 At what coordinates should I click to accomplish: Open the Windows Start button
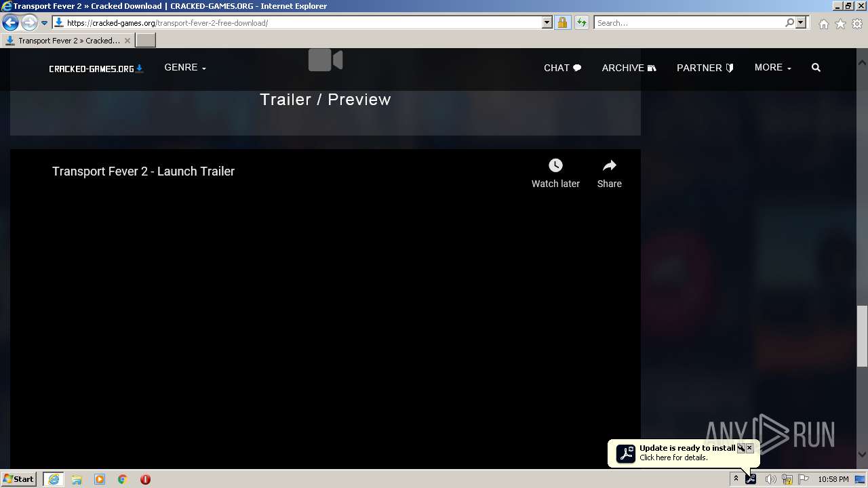[19, 479]
